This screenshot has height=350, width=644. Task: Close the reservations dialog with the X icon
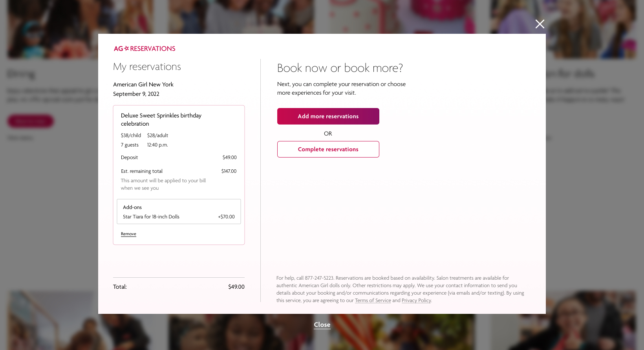540,24
